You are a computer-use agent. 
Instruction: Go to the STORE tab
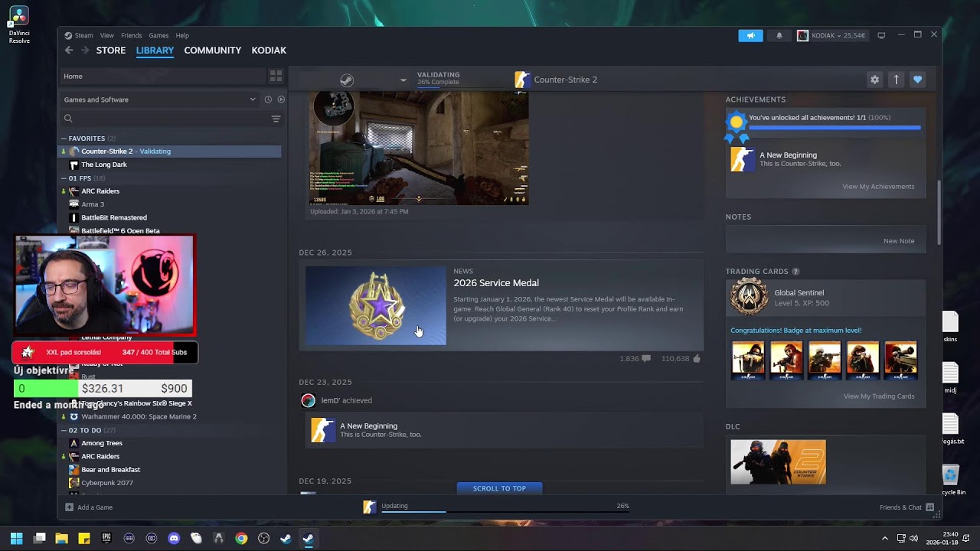pyautogui.click(x=111, y=51)
